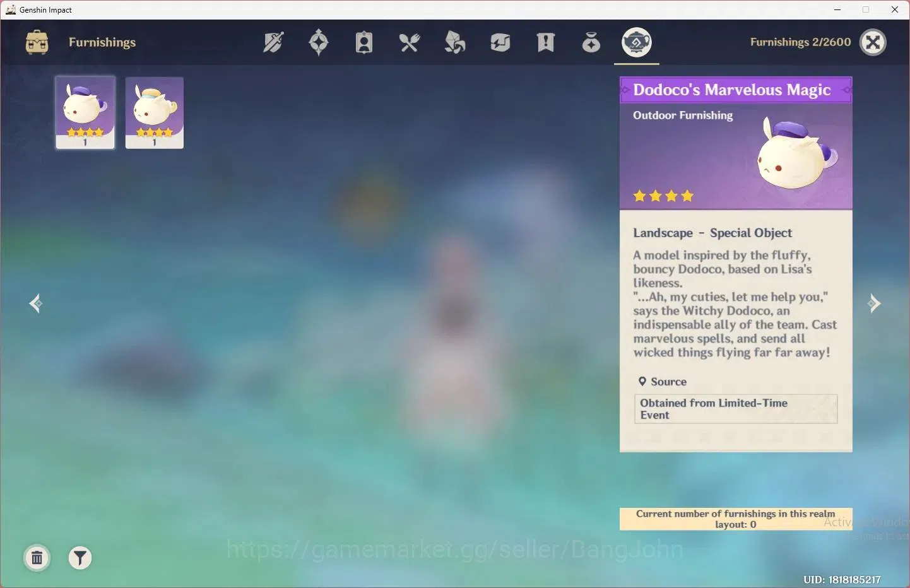910x588 pixels.
Task: Click the current realm layout furnishings count
Action: 736,519
